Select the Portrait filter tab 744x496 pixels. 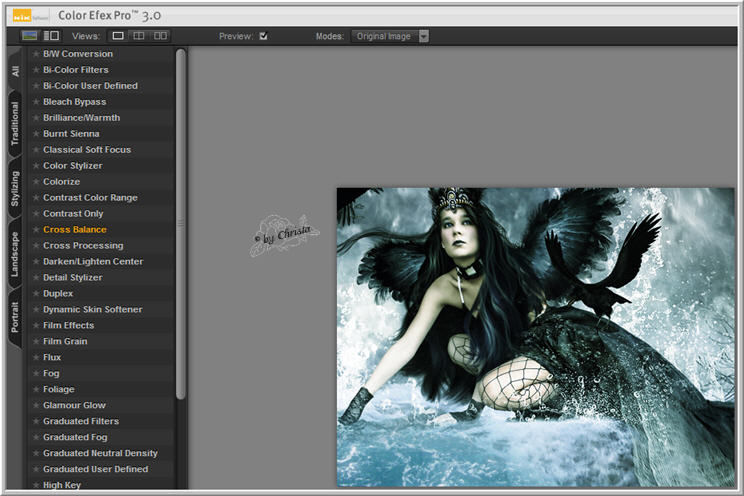pyautogui.click(x=14, y=316)
